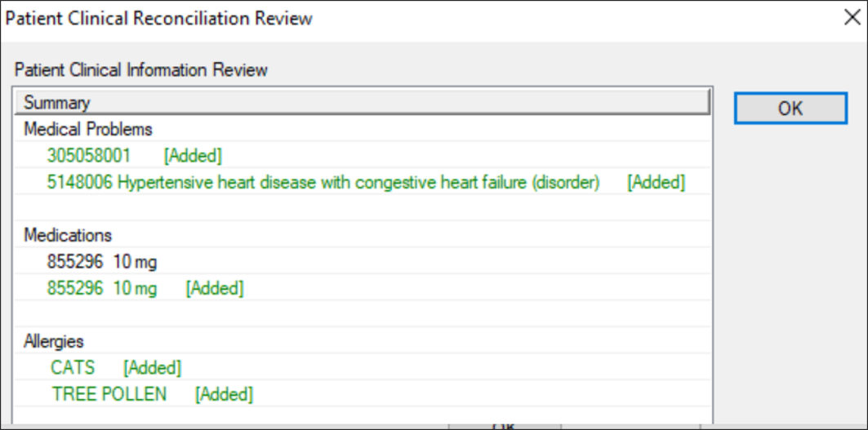This screenshot has height=430, width=868.
Task: Select problem code 305058001
Action: click(89, 155)
